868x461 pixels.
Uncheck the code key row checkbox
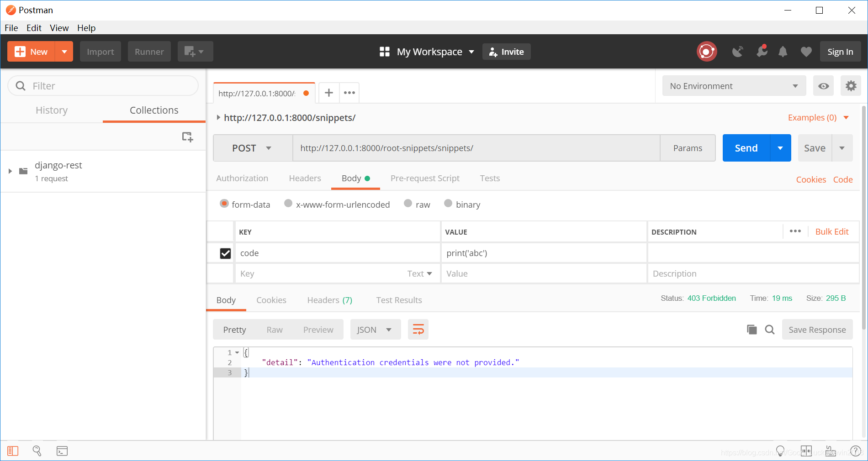pos(225,253)
